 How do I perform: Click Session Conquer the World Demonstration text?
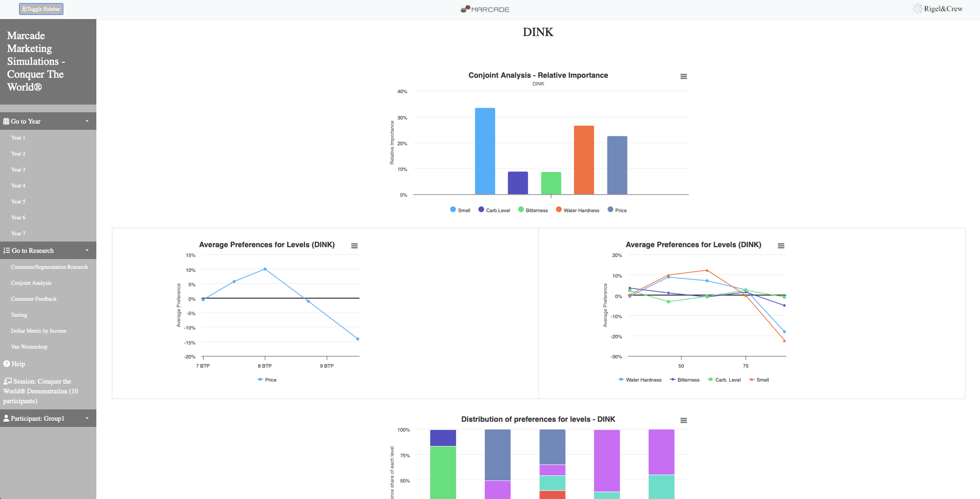pyautogui.click(x=41, y=391)
